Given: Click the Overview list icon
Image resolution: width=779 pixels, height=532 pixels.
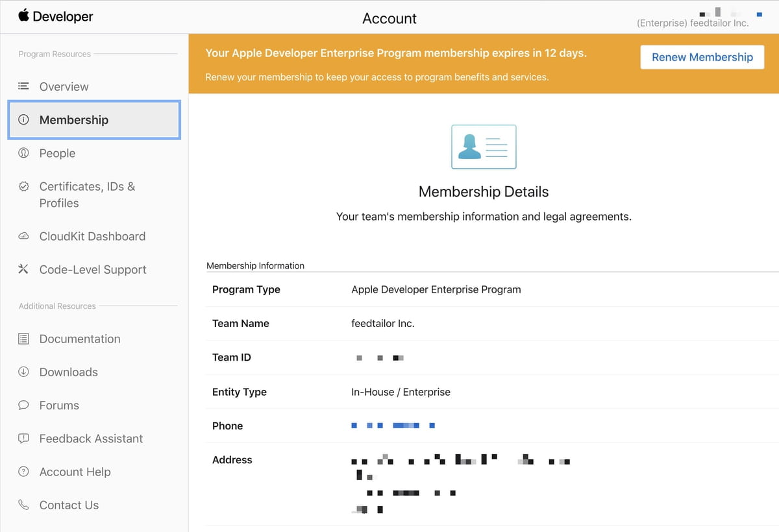Looking at the screenshot, I should [x=23, y=86].
